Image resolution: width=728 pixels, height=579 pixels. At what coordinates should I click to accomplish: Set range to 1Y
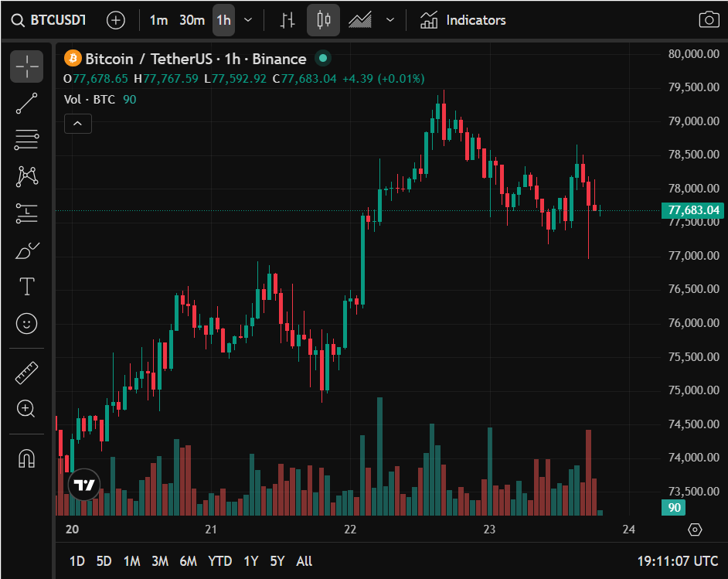coord(251,561)
